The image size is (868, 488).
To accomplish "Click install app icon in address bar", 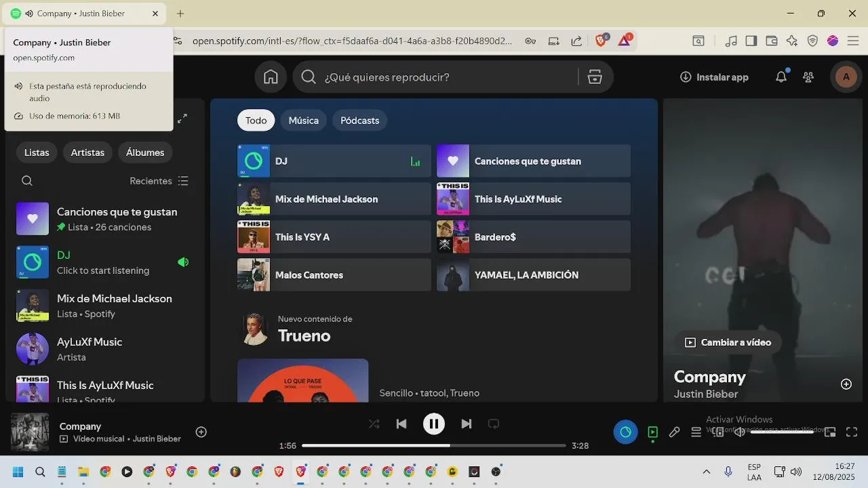I will (x=553, y=41).
